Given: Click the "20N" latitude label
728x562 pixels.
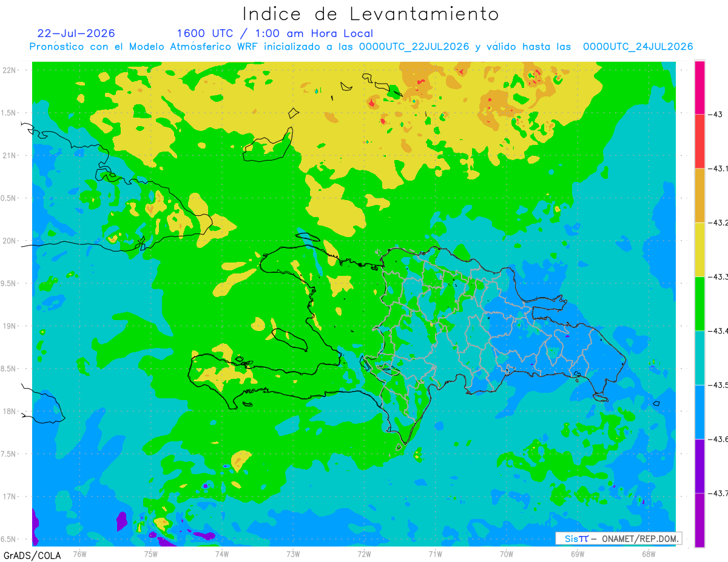Looking at the screenshot, I should 9,241.
